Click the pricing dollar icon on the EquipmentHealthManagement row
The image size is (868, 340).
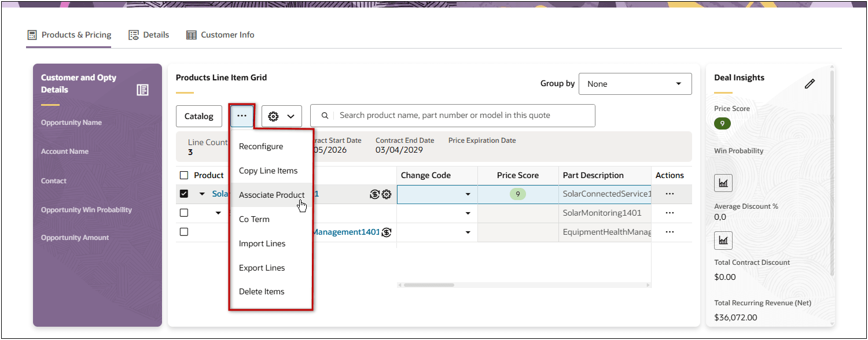(387, 232)
